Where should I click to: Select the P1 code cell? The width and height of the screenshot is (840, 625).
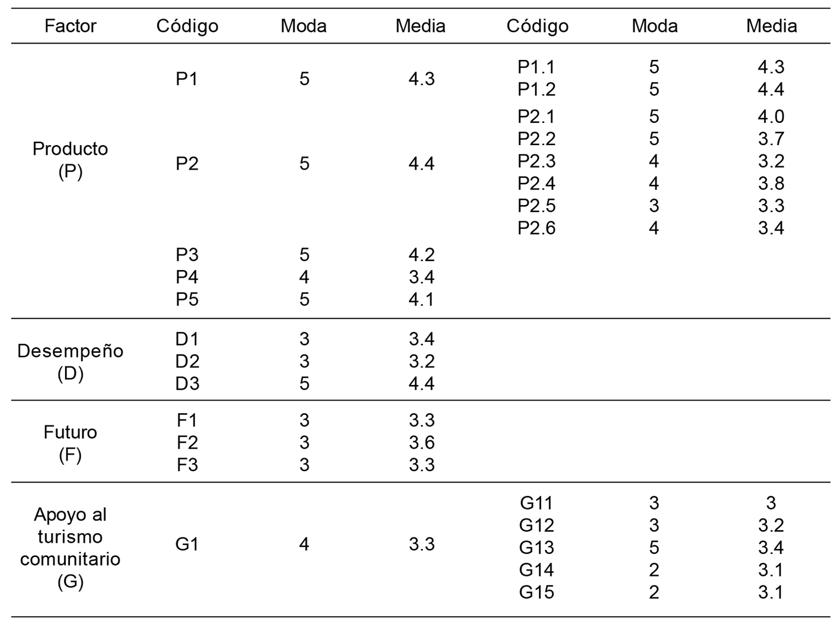point(187,79)
